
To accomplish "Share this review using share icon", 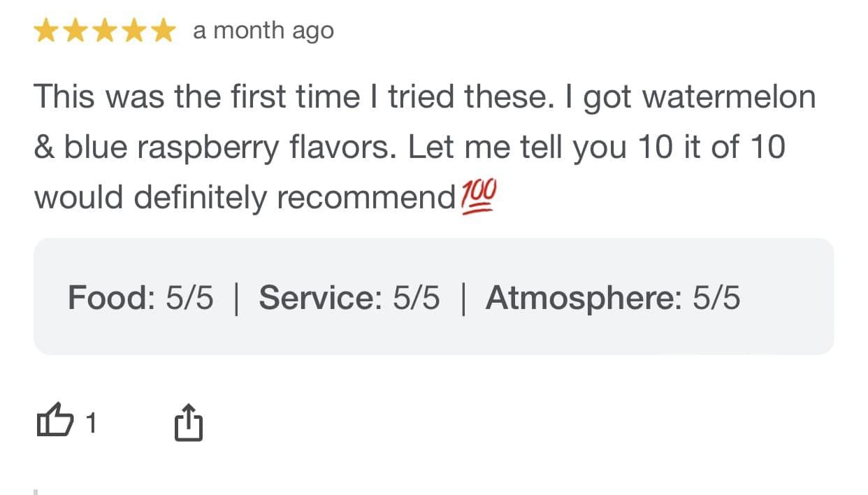I will coord(187,423).
